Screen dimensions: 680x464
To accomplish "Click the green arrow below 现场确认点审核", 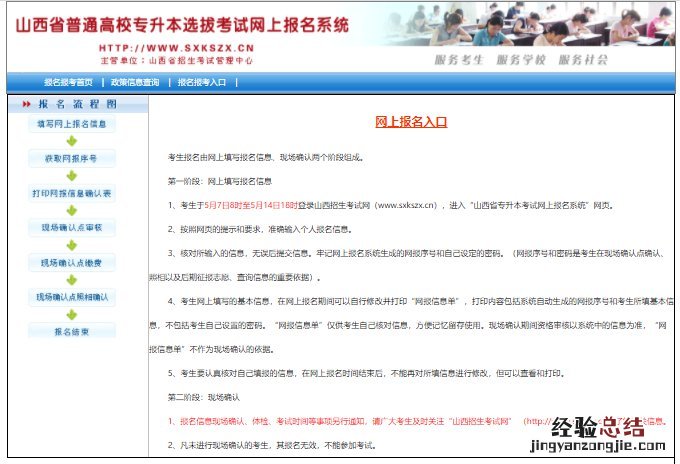I will coord(72,245).
